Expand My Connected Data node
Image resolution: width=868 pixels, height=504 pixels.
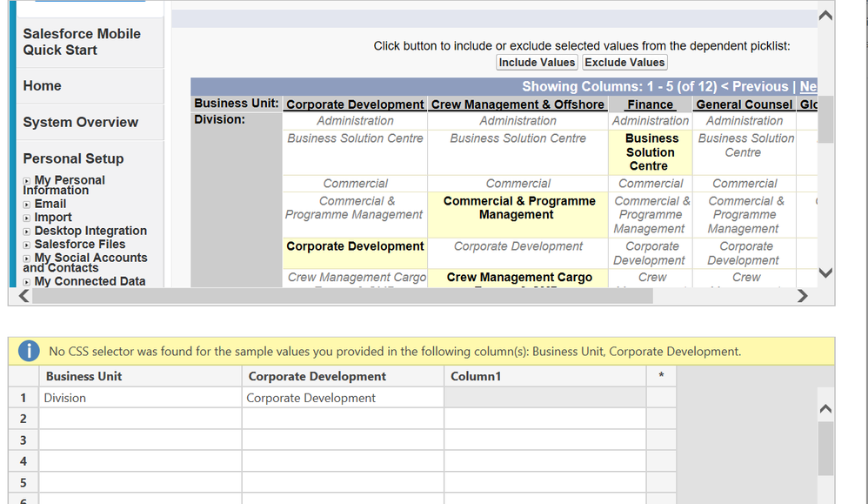(x=27, y=282)
